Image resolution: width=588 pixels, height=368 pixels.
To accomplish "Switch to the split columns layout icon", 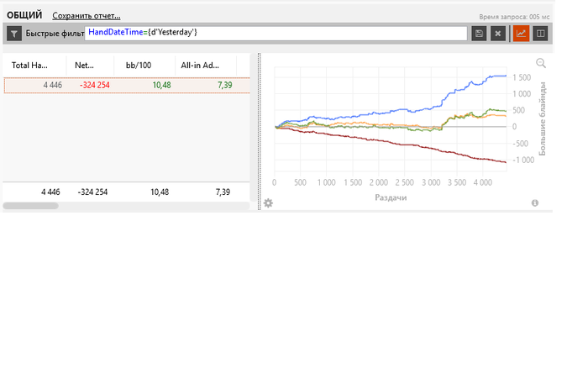I will pos(540,34).
